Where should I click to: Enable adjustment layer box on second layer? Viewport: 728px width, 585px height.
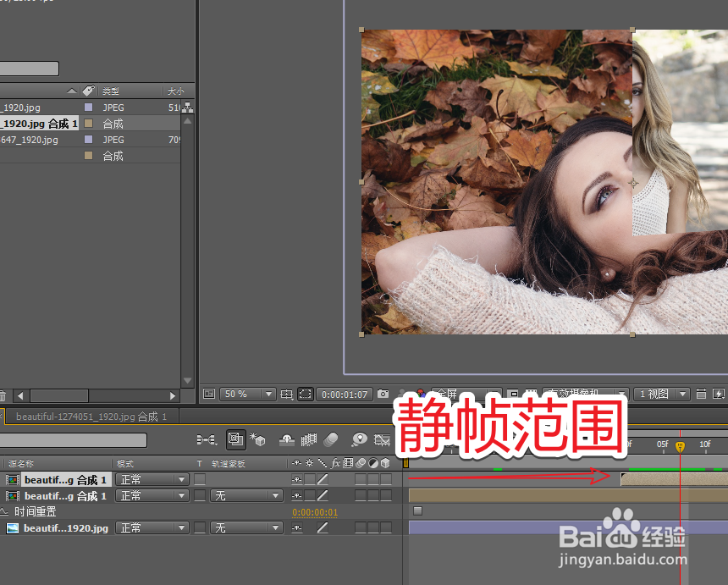373,495
